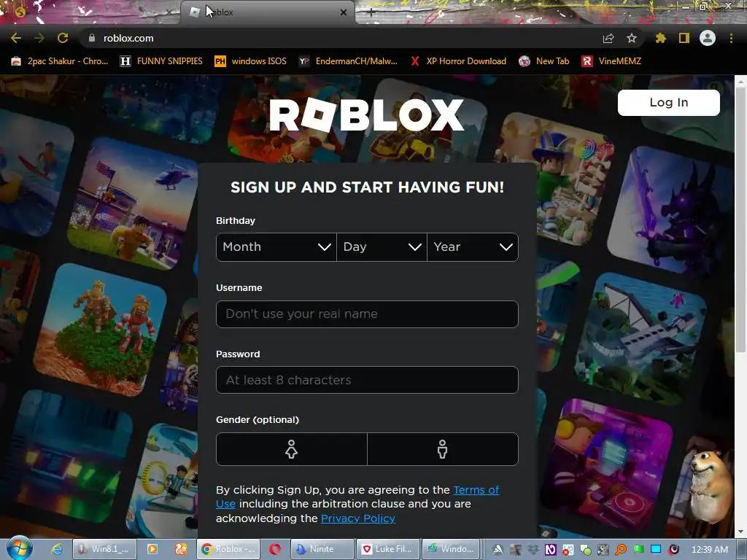Click the Dropbox tray icon
The image size is (747, 560).
click(533, 550)
